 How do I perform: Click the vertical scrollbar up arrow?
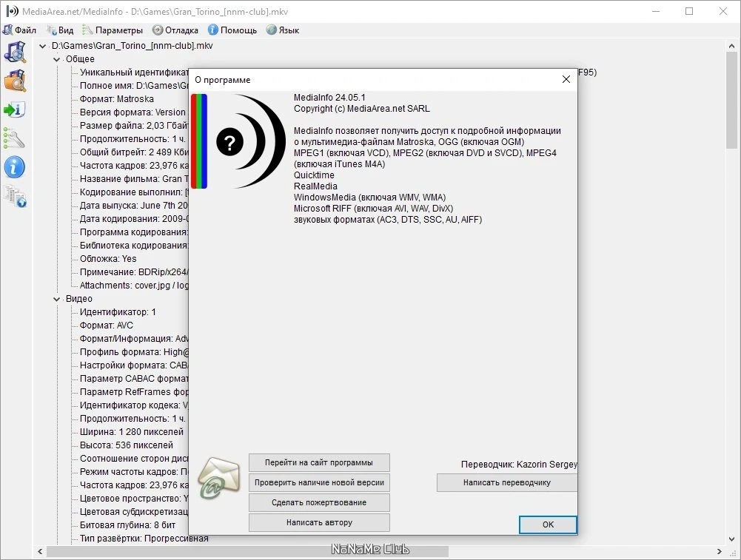(x=732, y=47)
